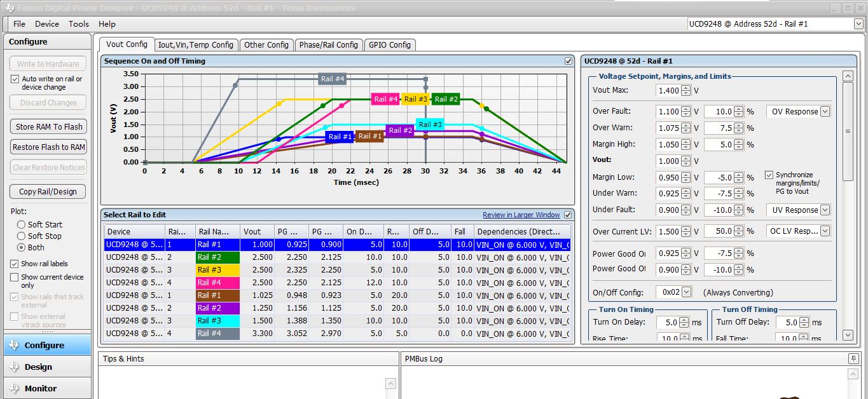Open the Design navigation panel icon
The height and width of the screenshot is (399, 868).
coord(15,367)
